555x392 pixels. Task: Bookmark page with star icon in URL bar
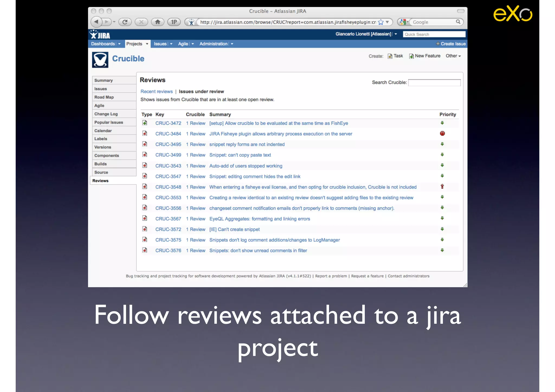pos(381,22)
